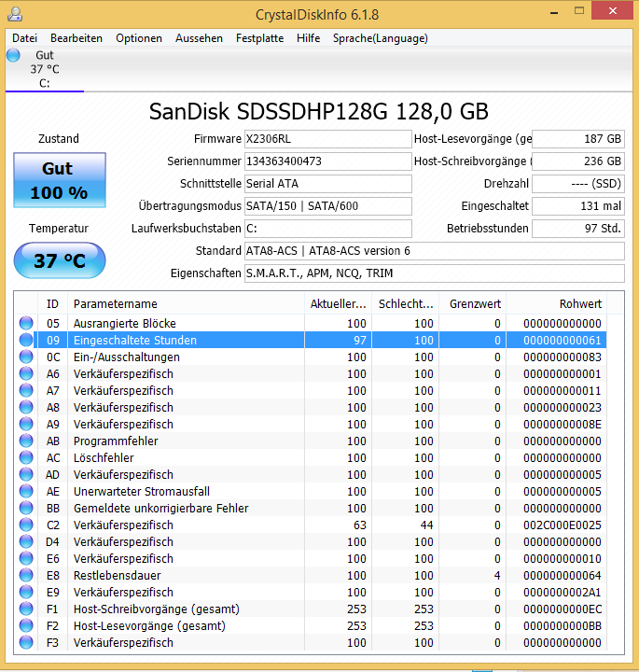The height and width of the screenshot is (672, 639).
Task: Click the status orb for ID A6 row
Action: (26, 373)
